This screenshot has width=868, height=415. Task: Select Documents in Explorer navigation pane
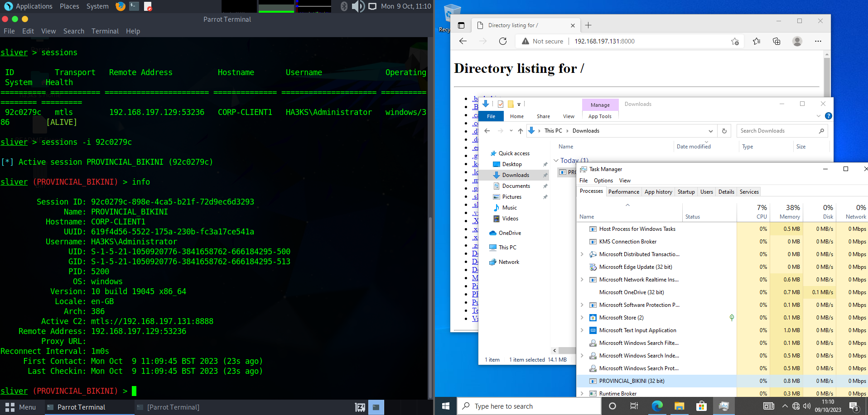click(x=516, y=186)
